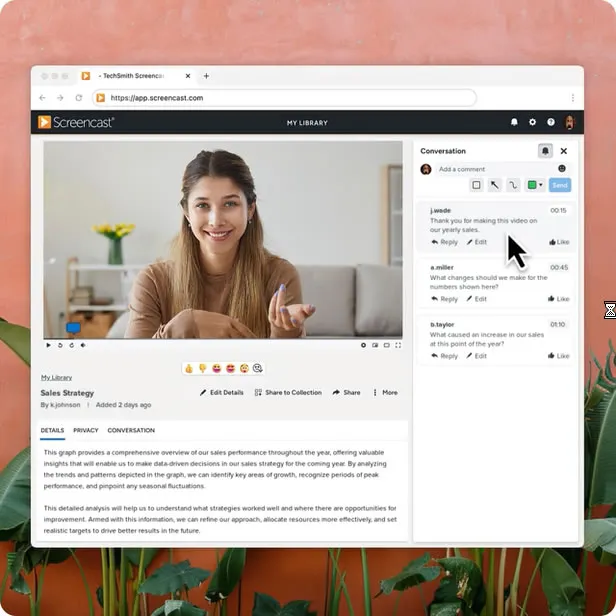
Task: Like a.miller's comment
Action: (559, 299)
